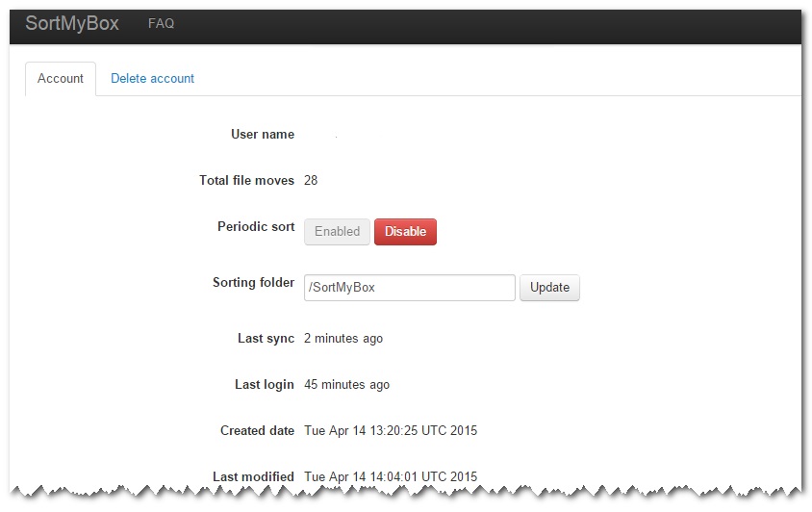Click the 'Last login' label

265,385
